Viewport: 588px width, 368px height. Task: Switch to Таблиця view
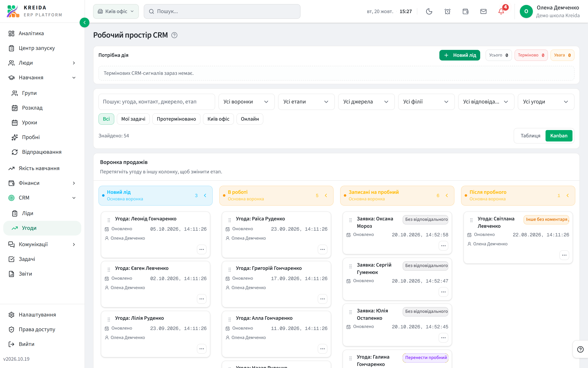click(530, 136)
